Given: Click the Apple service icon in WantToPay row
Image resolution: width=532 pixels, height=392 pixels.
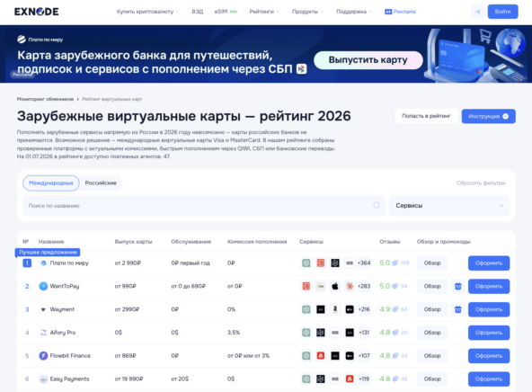Looking at the screenshot, I should point(335,286).
